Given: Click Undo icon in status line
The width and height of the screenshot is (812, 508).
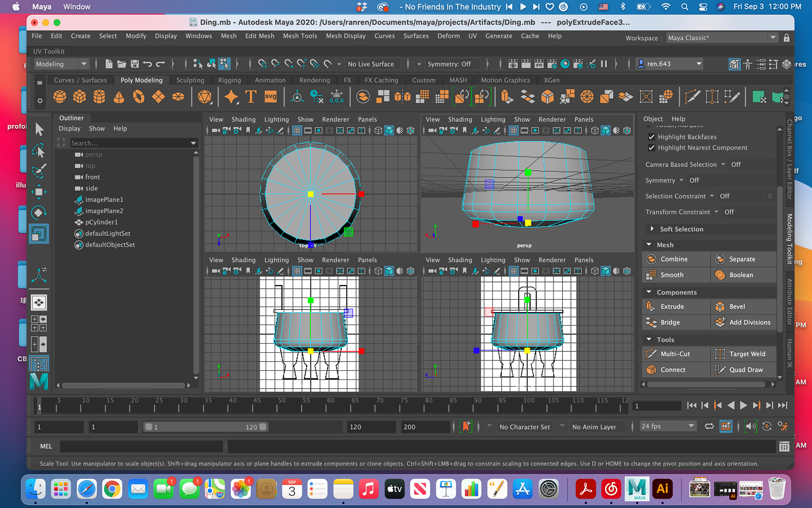Looking at the screenshot, I should coord(148,64).
